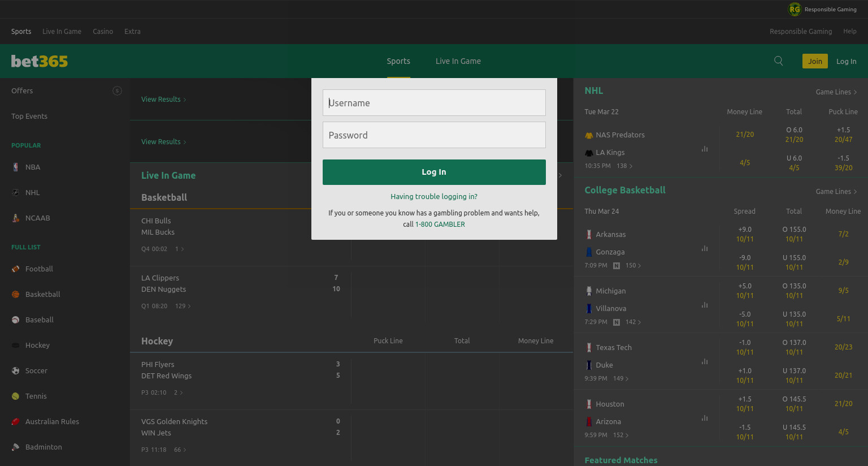Open Having trouble logging in link
The image size is (868, 466).
point(434,197)
